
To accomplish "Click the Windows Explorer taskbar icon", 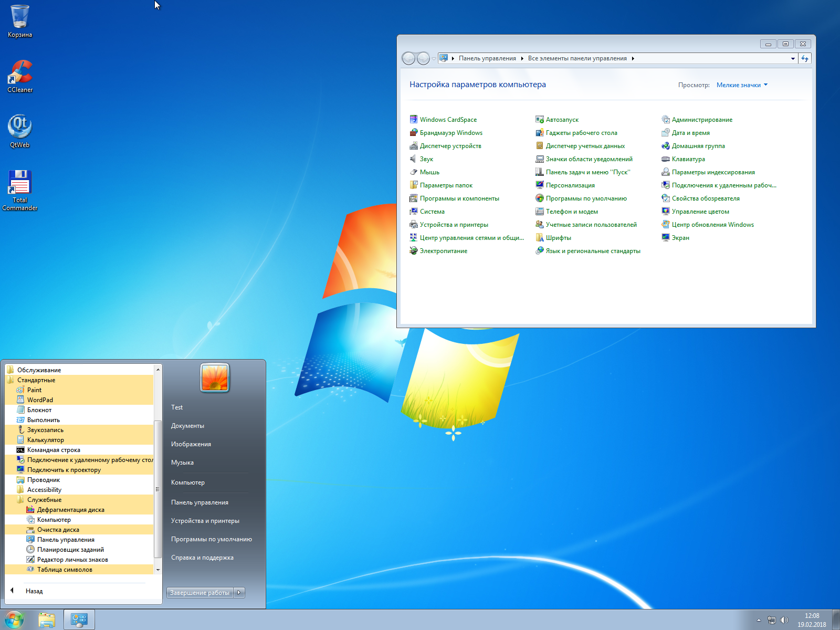I will pyautogui.click(x=47, y=620).
